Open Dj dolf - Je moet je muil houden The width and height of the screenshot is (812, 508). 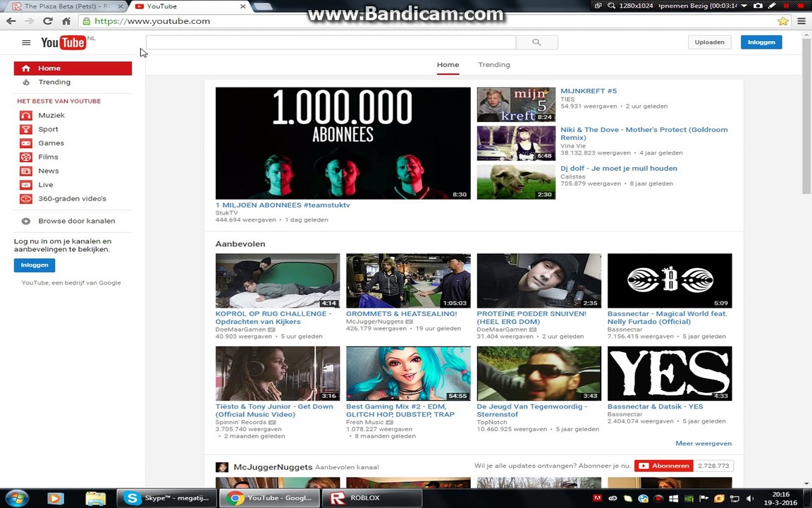[619, 169]
